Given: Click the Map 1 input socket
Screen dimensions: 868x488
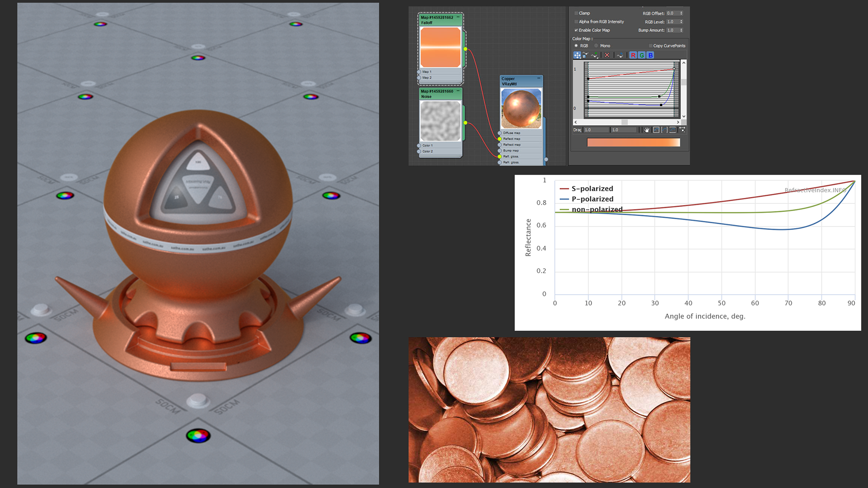Looking at the screenshot, I should [419, 72].
